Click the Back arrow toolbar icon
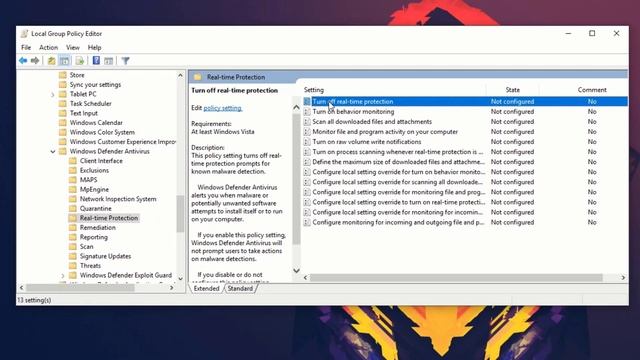This screenshot has height=360, width=640. pyautogui.click(x=23, y=61)
